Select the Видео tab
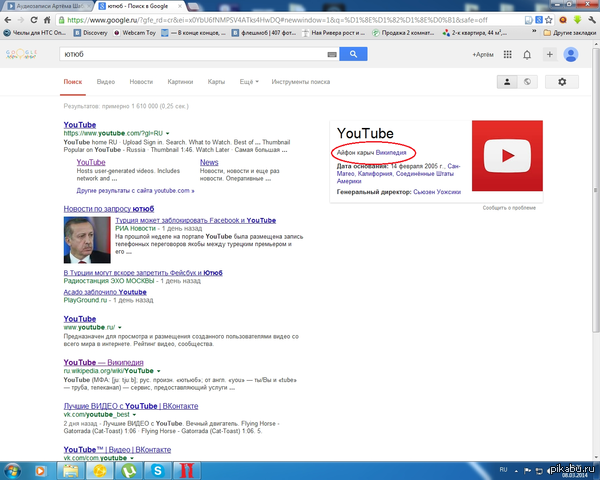The height and width of the screenshot is (480, 600). pyautogui.click(x=106, y=82)
